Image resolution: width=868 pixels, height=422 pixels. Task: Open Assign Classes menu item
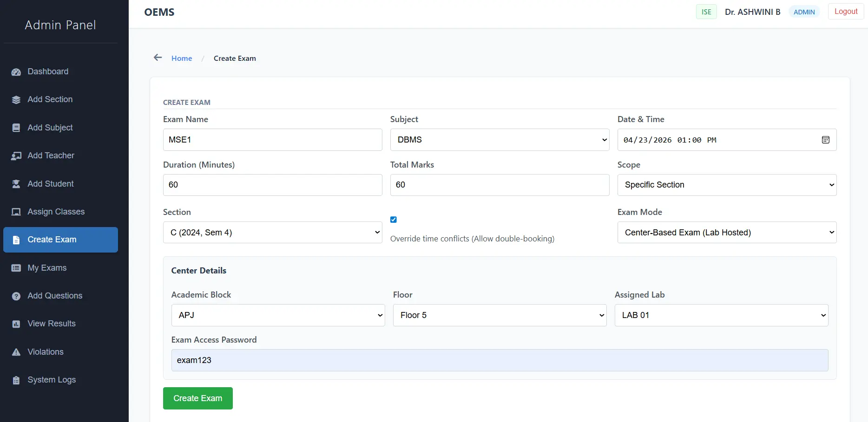(60, 212)
